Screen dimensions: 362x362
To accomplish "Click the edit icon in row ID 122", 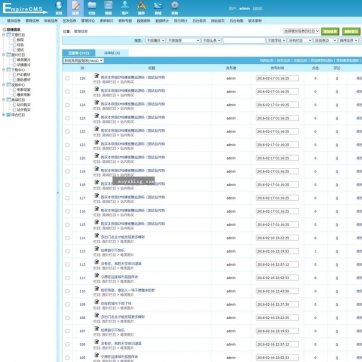I will [x=96, y=129].
